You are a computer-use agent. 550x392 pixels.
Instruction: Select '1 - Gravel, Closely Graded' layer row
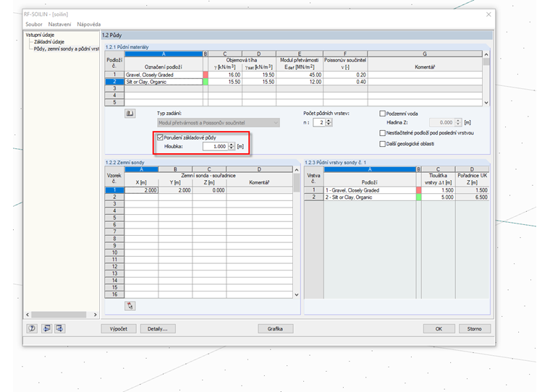(370, 190)
